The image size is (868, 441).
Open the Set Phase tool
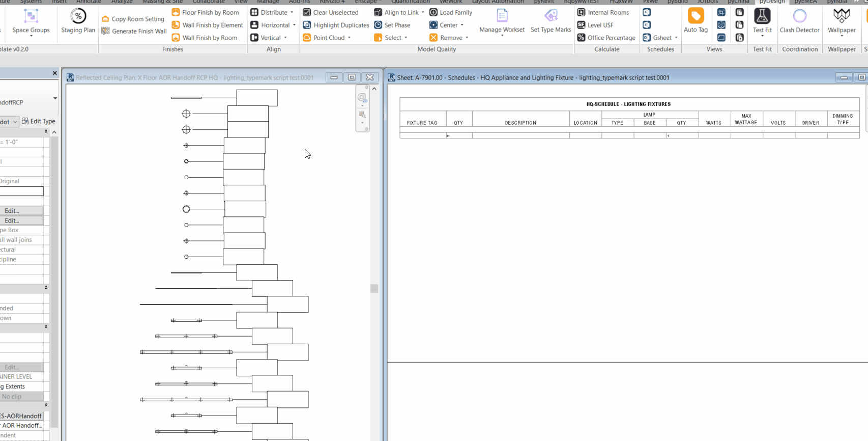(x=392, y=25)
